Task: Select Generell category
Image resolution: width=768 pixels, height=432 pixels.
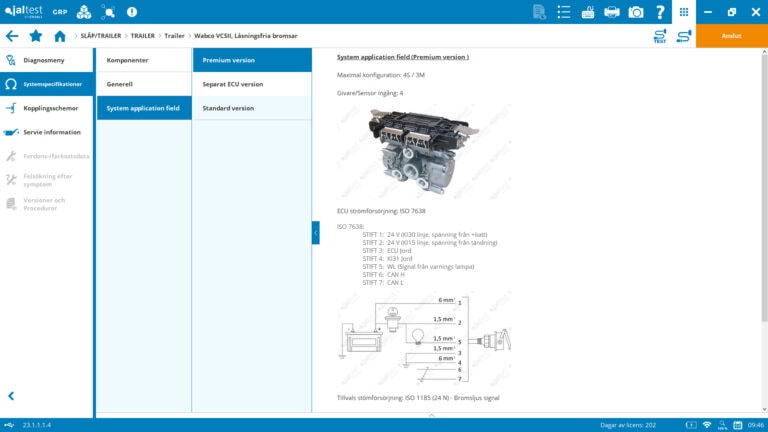Action: point(144,84)
